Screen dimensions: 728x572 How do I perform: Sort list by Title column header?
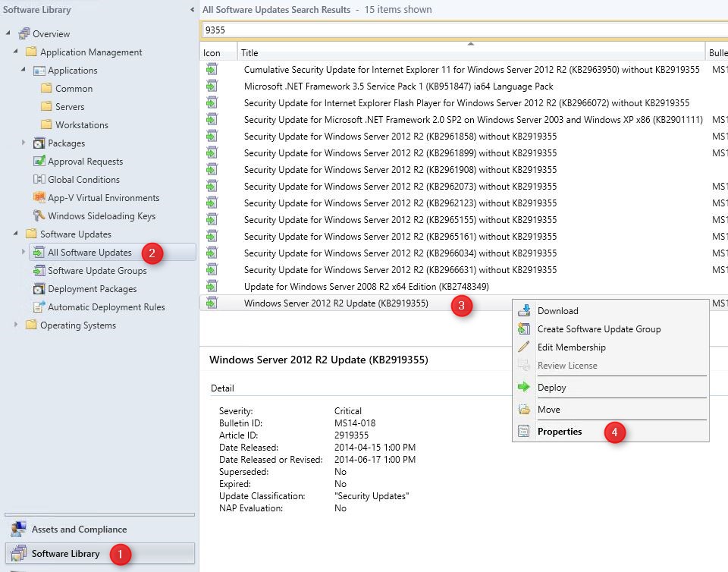pyautogui.click(x=471, y=52)
